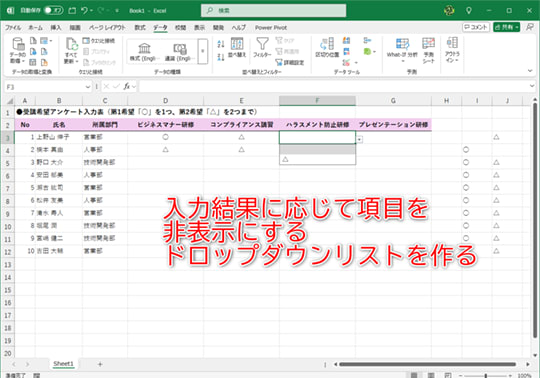Open the cell F3 dropdown arrow

pyautogui.click(x=359, y=139)
